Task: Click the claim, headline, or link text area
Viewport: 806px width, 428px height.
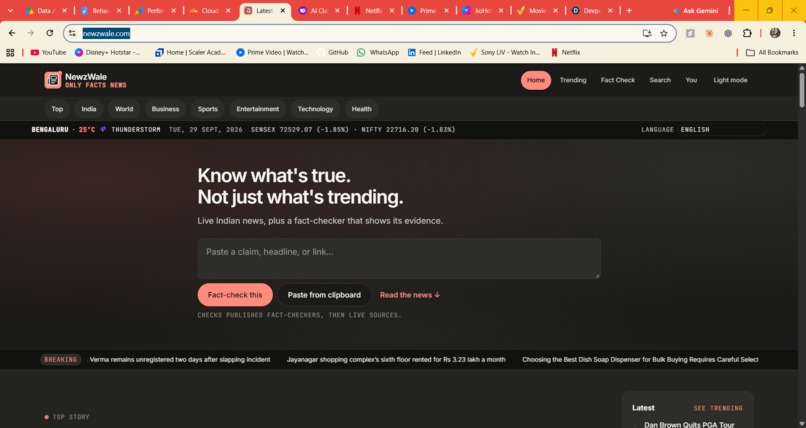Action: [x=399, y=258]
